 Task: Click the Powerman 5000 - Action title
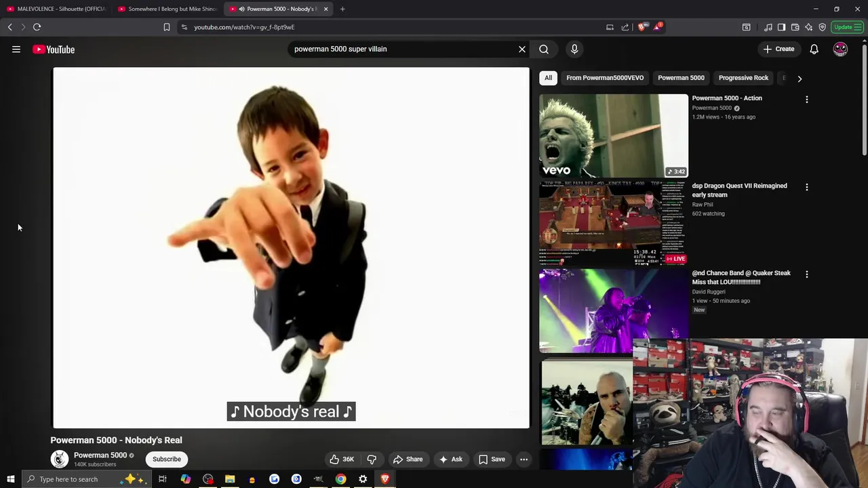(727, 98)
